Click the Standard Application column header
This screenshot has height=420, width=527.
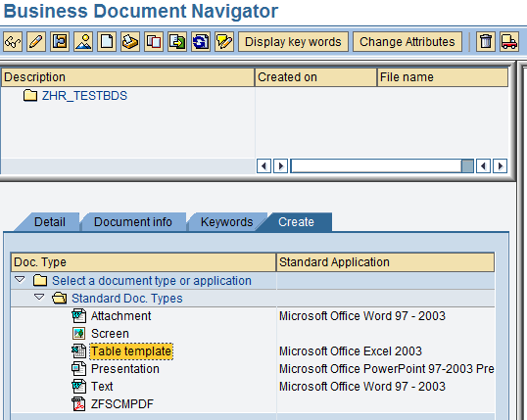(386, 262)
